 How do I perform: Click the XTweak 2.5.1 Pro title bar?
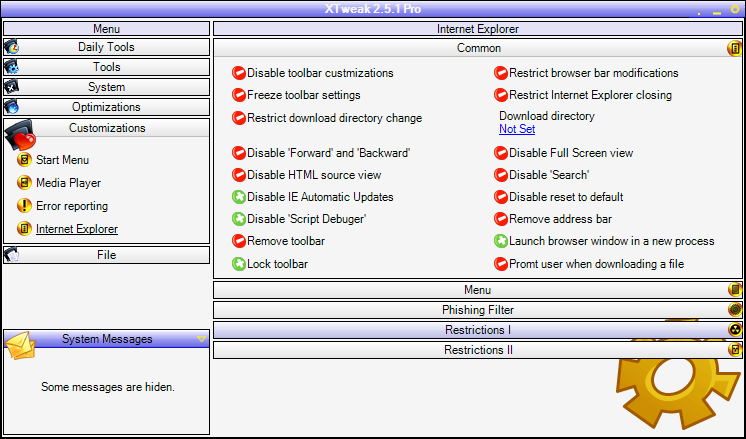tap(373, 9)
